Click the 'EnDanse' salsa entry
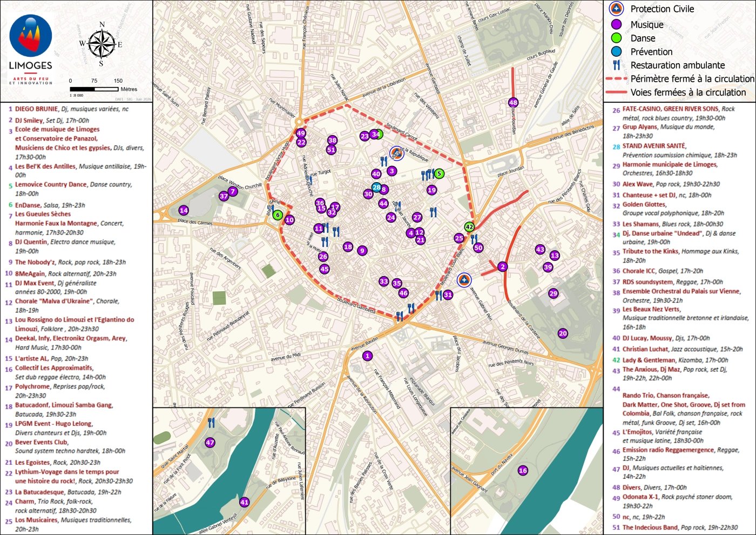 (x=50, y=205)
